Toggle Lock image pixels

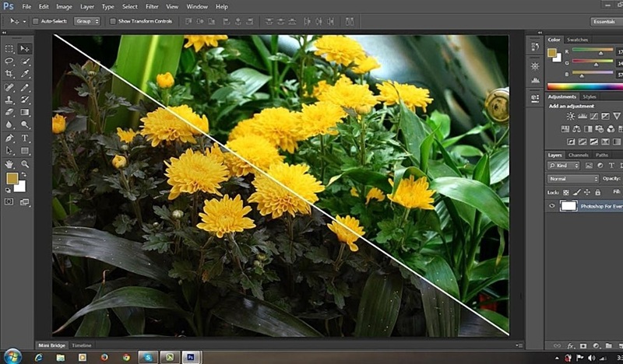click(576, 193)
